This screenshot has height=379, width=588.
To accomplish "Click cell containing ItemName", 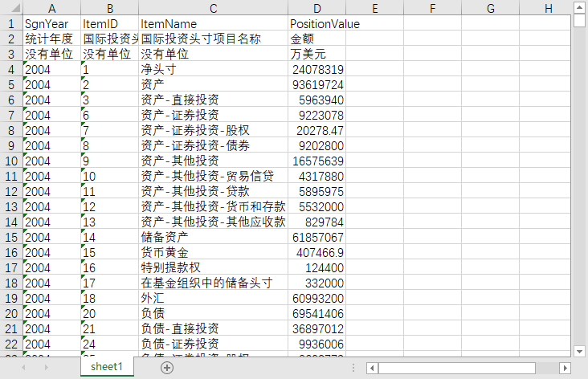I will 214,23.
